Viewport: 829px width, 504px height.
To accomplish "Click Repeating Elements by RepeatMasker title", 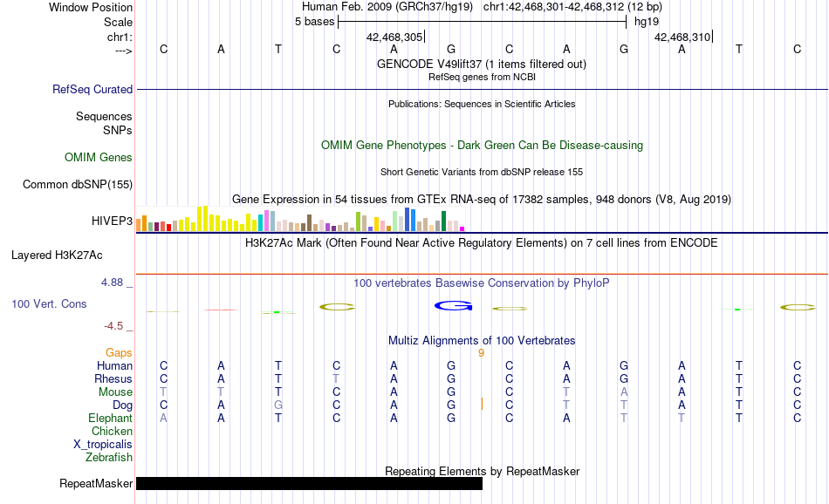I will tap(482, 471).
